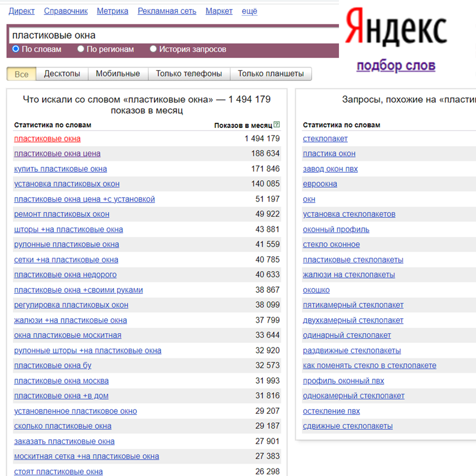Screen dimensions: 476x476
Task: Open the similar query пятикамерный стеклопакет
Action: point(353,305)
